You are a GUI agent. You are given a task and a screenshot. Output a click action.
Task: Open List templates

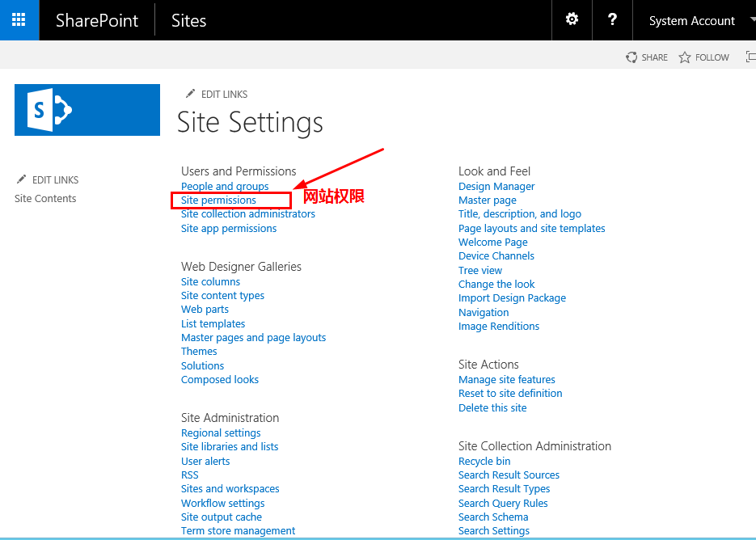pos(213,323)
